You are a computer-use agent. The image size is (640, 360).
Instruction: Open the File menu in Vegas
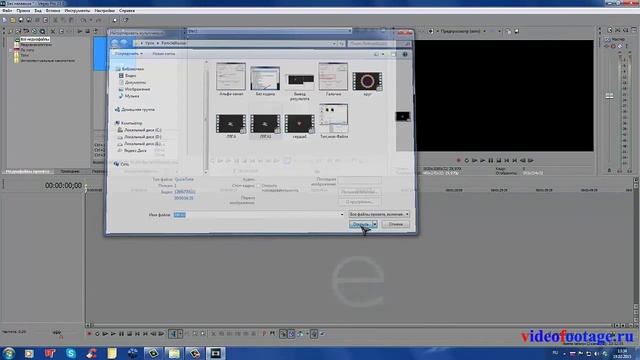coord(7,11)
